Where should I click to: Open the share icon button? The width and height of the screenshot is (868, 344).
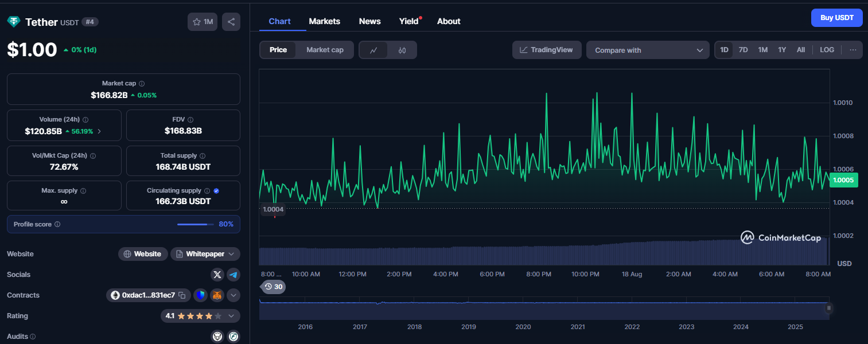click(231, 22)
